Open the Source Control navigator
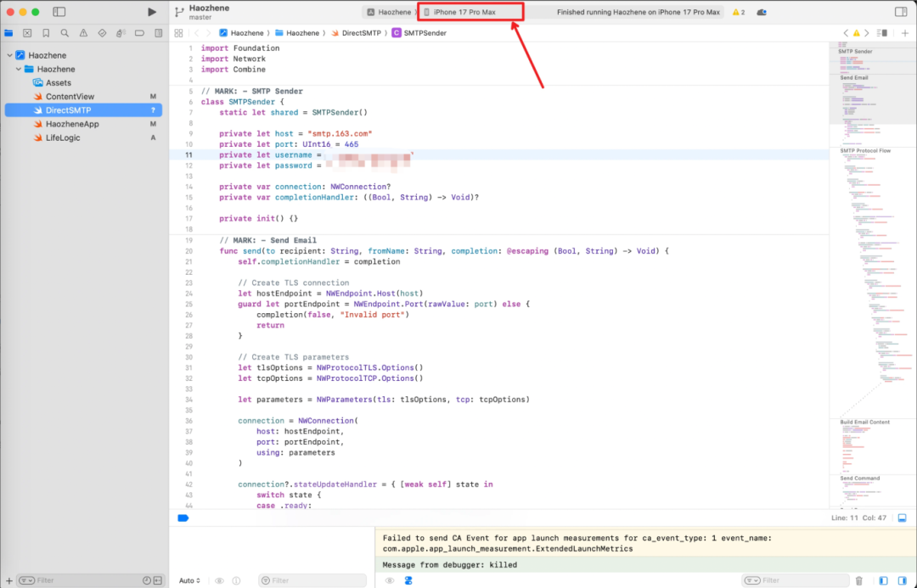The image size is (917, 588). coord(27,33)
